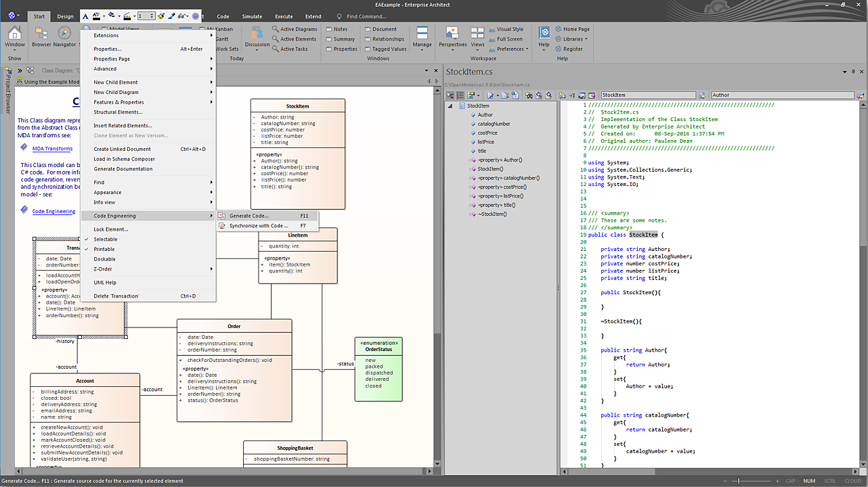This screenshot has width=868, height=487.
Task: Open the fill color bucket swatch
Action: coord(112,16)
